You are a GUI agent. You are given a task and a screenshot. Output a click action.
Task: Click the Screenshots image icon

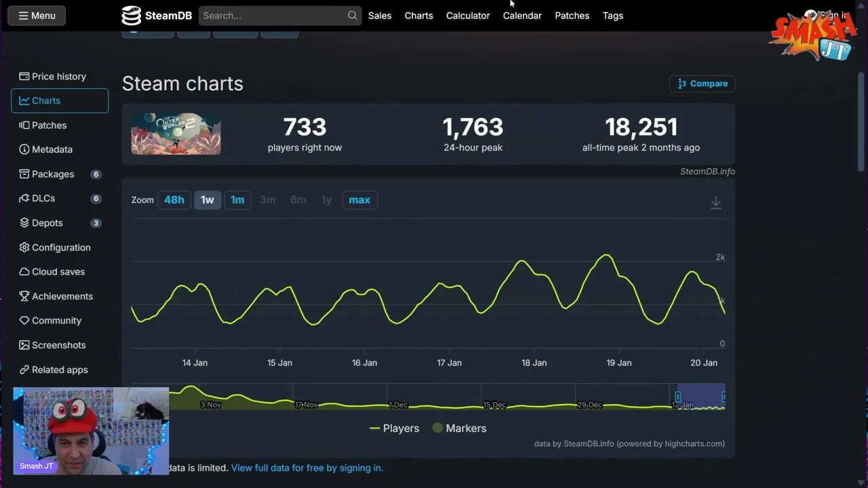click(24, 345)
